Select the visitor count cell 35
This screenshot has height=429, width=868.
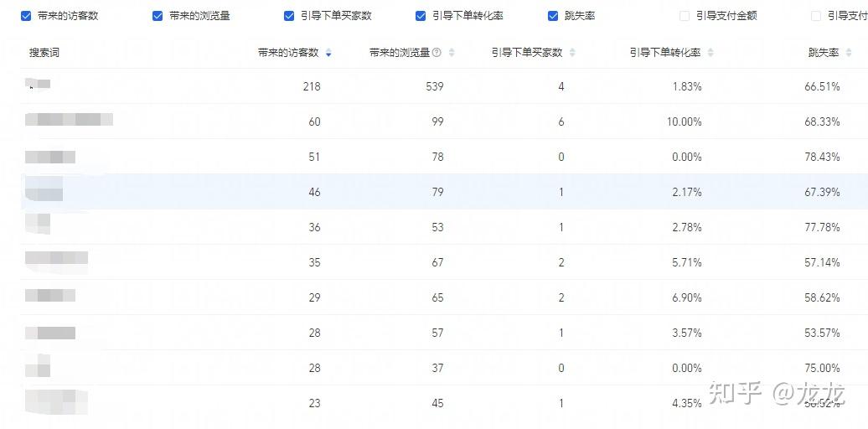pyautogui.click(x=314, y=262)
